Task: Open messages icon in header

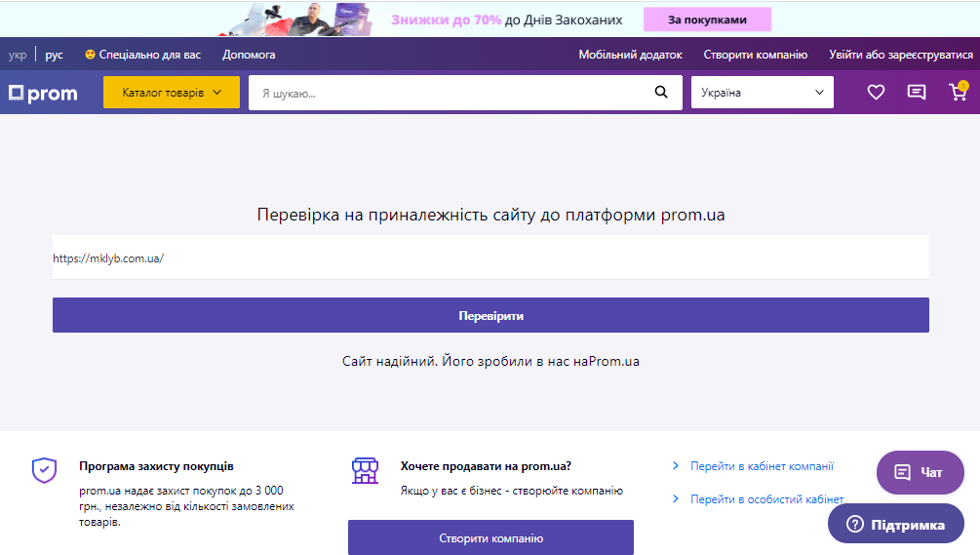Action: pos(917,93)
